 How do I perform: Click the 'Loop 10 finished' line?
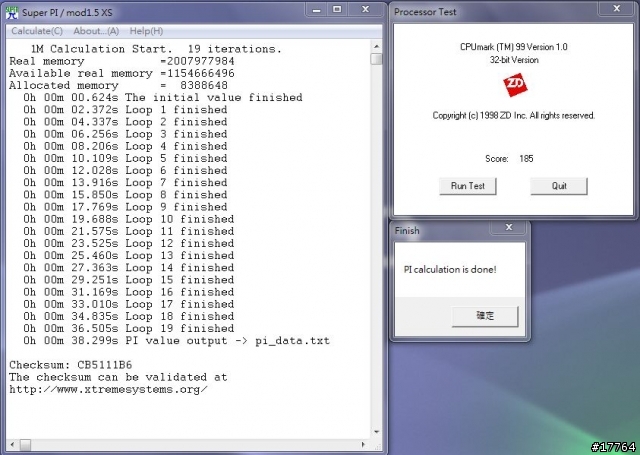tap(129, 219)
